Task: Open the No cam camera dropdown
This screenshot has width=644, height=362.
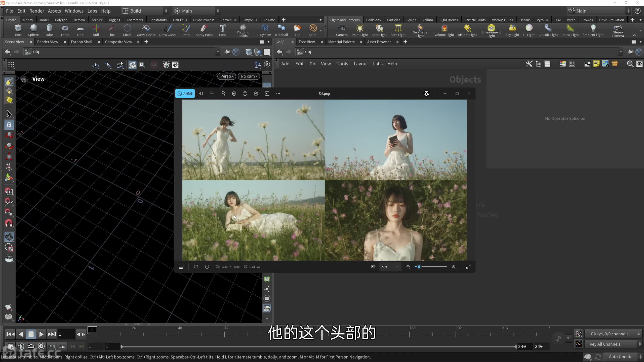Action: pyautogui.click(x=249, y=76)
